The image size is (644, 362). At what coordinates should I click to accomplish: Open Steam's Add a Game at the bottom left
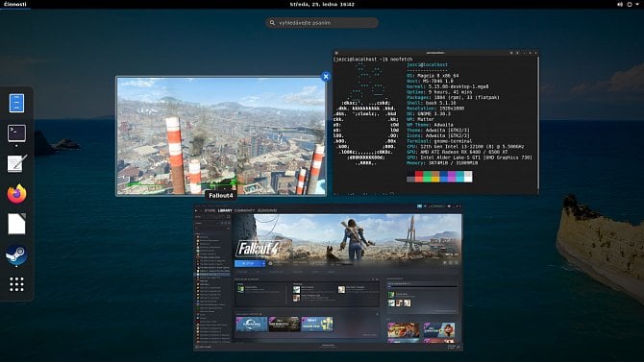[x=204, y=348]
